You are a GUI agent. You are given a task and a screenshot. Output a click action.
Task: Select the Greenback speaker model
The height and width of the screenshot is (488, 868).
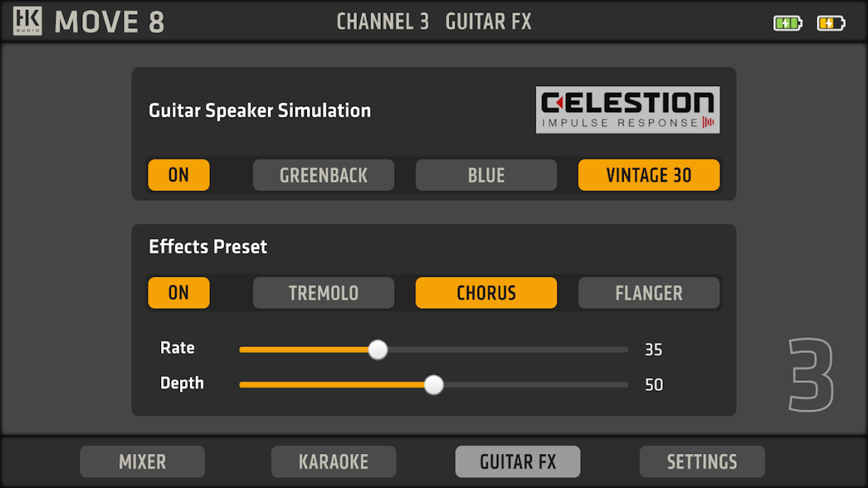click(324, 175)
